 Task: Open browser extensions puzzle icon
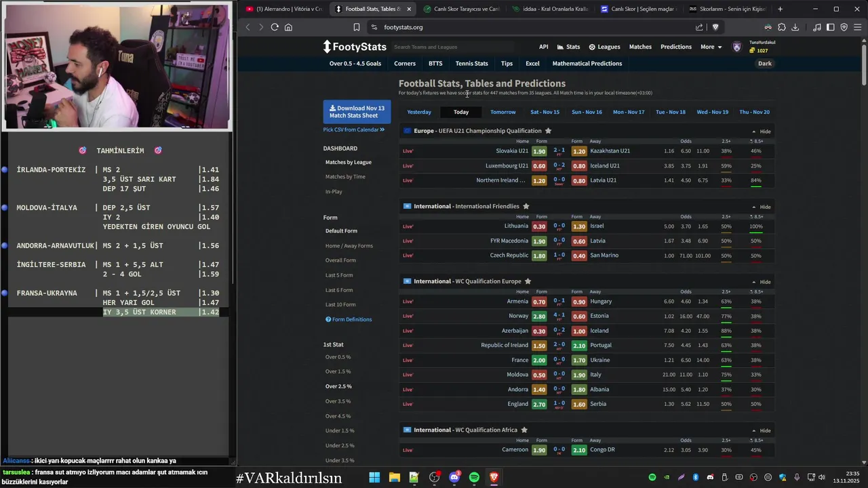pos(782,27)
